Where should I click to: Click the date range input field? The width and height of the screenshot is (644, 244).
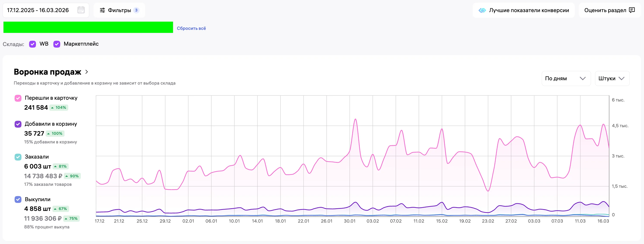pos(38,10)
